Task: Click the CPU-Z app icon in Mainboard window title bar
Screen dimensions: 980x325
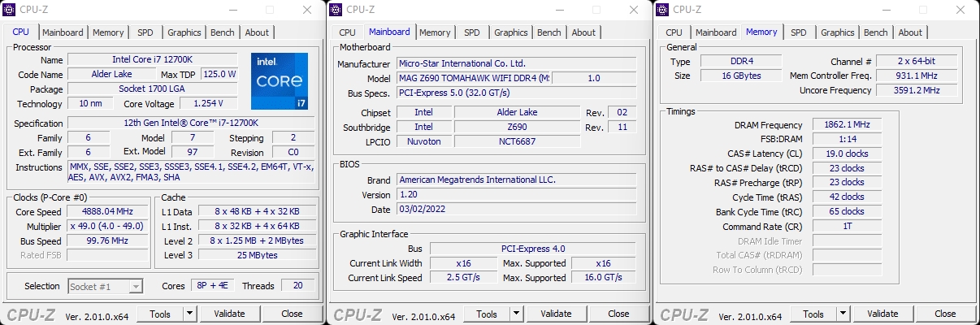Action: click(x=336, y=10)
